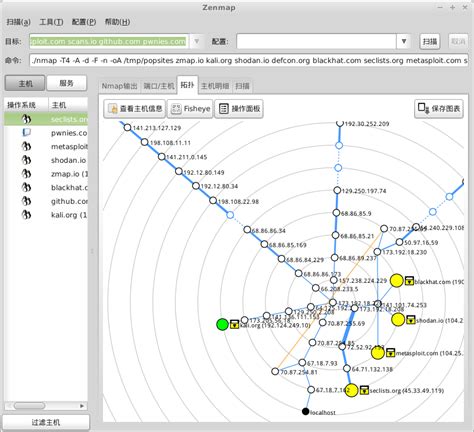474x432 pixels.
Task: Click the black localhost node
Action: point(305,411)
